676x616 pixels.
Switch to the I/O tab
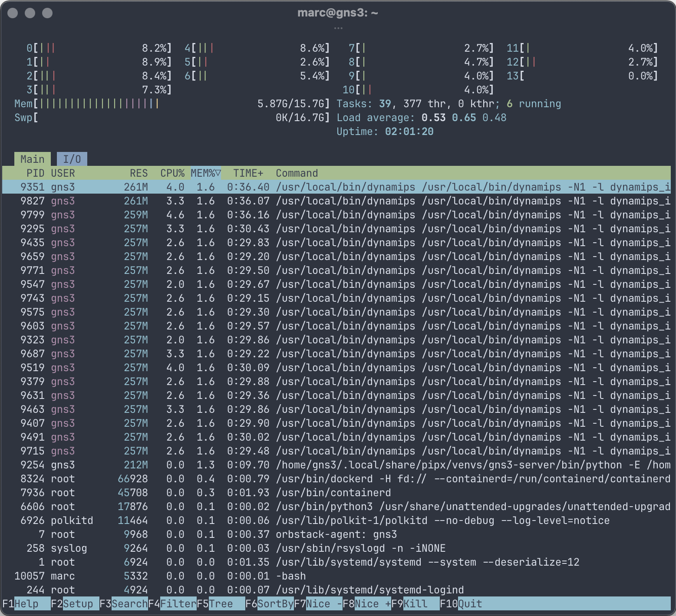coord(72,159)
